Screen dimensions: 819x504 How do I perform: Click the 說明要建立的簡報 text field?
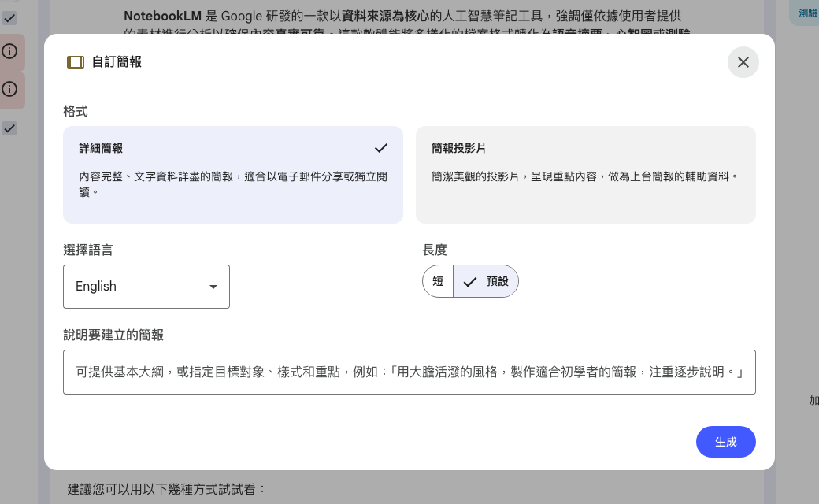click(409, 372)
